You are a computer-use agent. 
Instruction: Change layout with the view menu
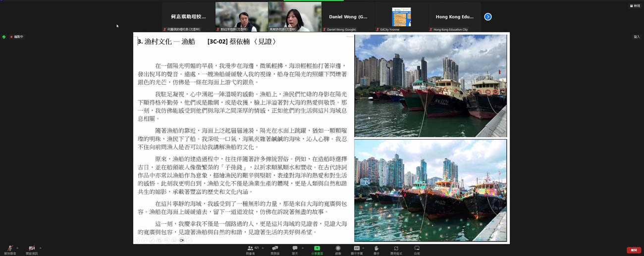click(635, 6)
